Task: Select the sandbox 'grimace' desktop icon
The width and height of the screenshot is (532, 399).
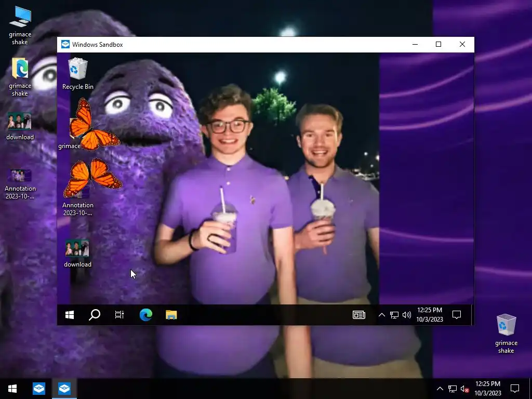Action: pos(71,134)
